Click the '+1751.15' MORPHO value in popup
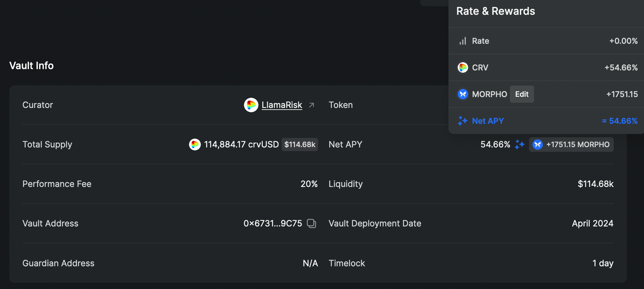 point(622,94)
